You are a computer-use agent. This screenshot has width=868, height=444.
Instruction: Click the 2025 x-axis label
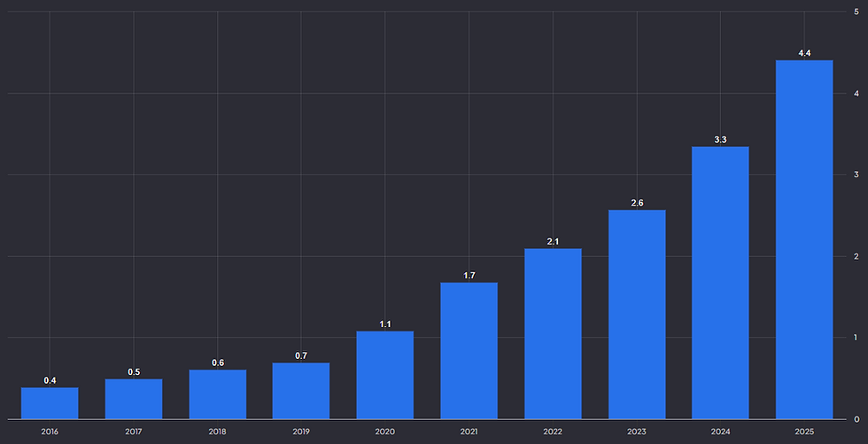click(804, 432)
